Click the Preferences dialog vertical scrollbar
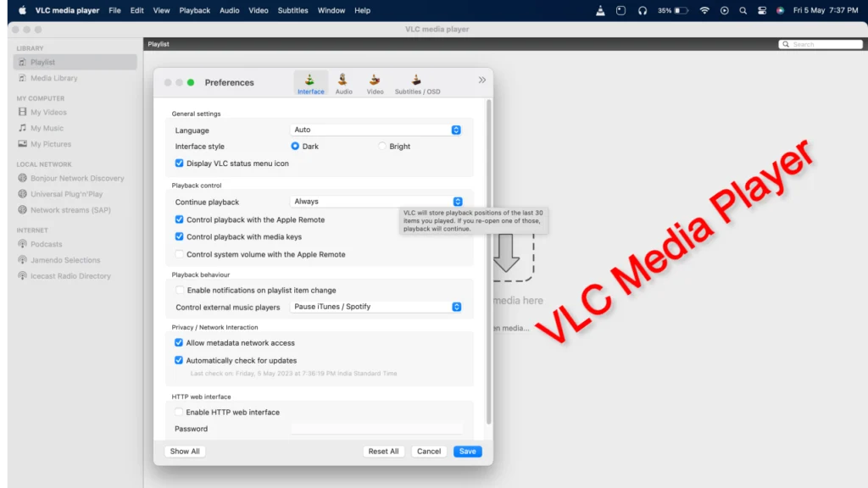 point(488,261)
